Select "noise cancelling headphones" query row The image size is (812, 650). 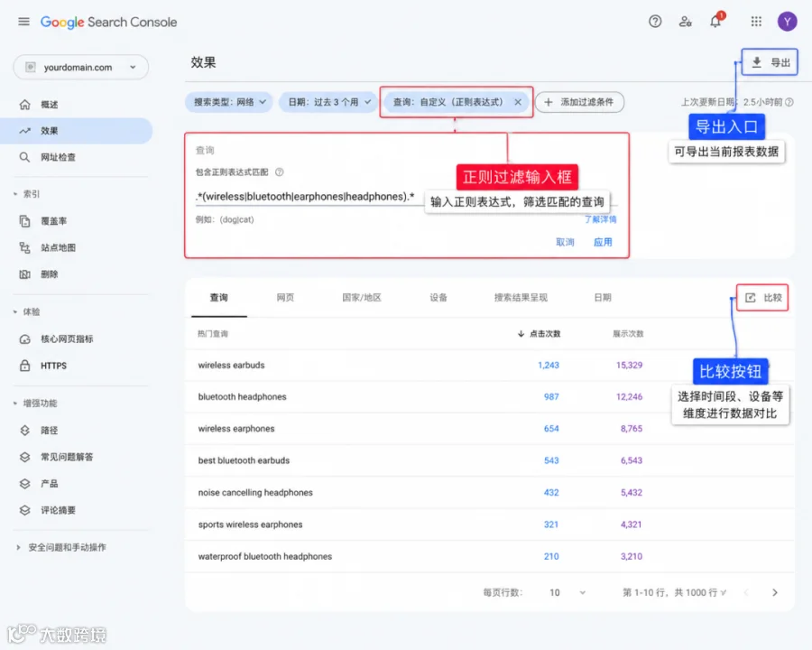(x=489, y=492)
